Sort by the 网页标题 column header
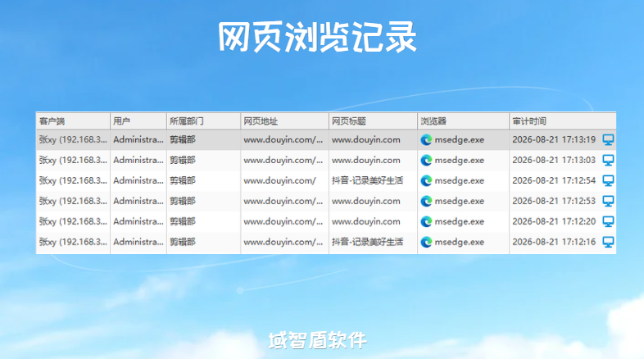The width and height of the screenshot is (644, 359). click(373, 121)
